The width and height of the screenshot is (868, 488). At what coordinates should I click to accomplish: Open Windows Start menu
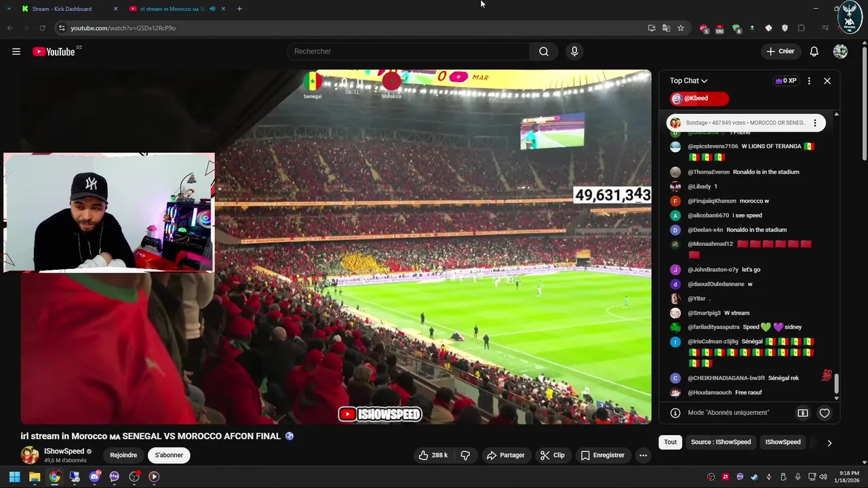click(14, 476)
